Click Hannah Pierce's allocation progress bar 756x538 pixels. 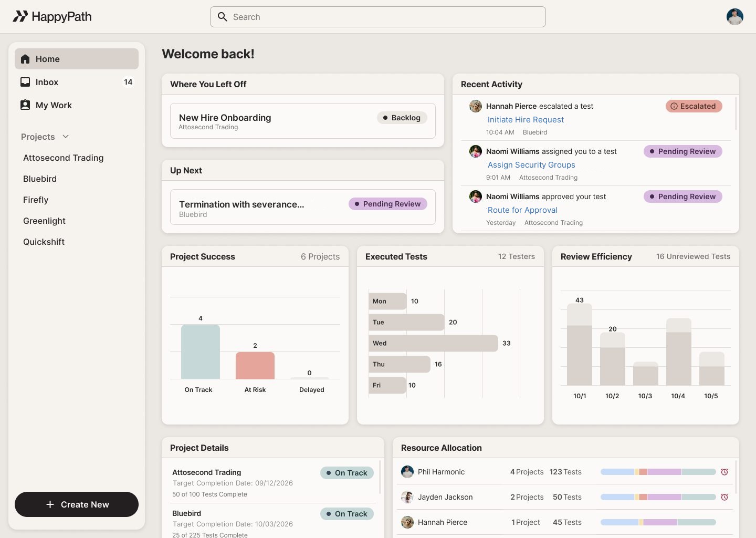coord(658,522)
